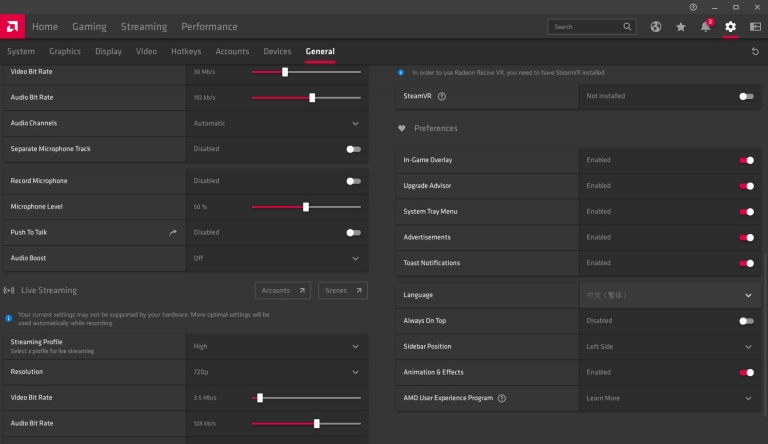Click the General settings tab
This screenshot has width=768, height=444.
[320, 51]
